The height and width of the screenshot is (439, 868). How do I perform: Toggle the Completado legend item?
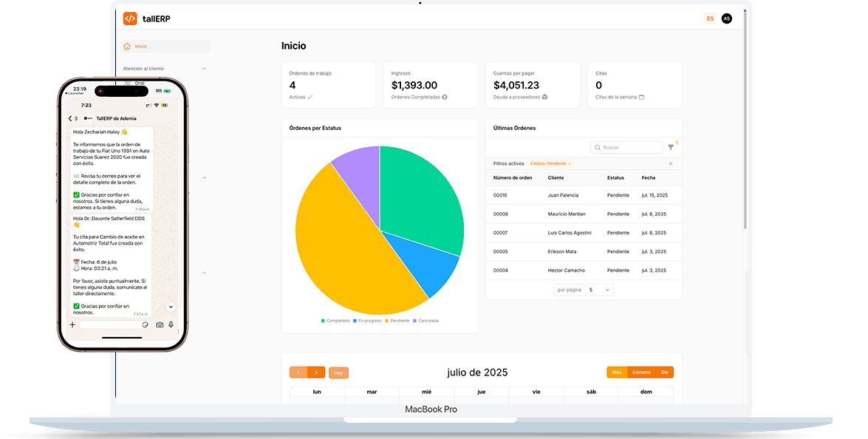tap(335, 321)
